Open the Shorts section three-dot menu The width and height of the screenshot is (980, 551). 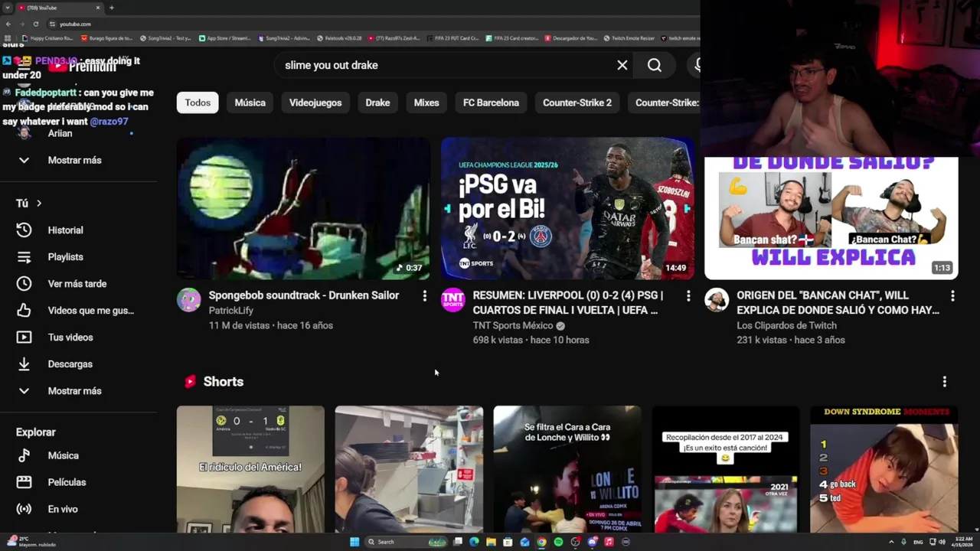point(944,381)
